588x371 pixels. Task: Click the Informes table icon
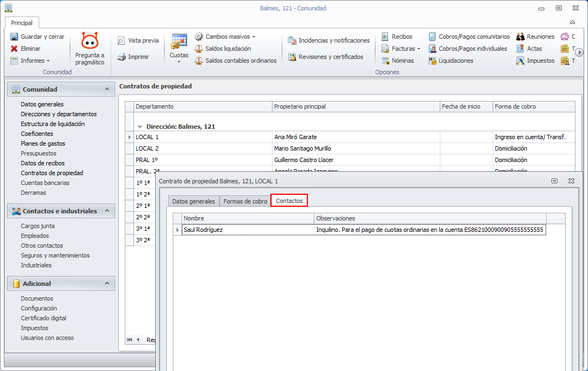[14, 61]
